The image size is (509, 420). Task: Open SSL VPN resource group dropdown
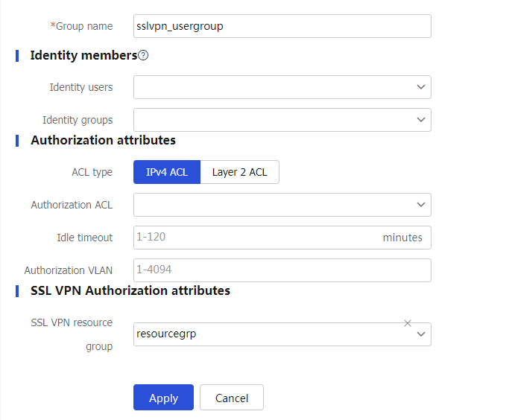(282, 334)
